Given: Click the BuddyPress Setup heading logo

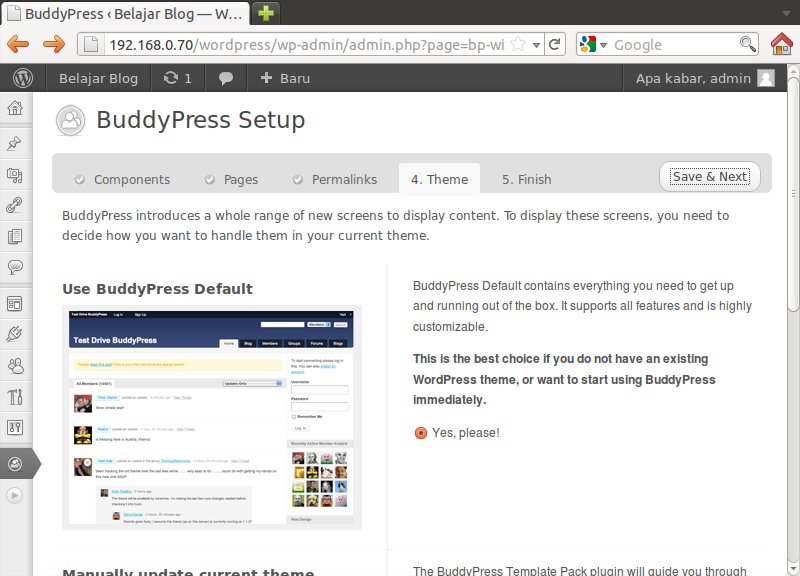Looking at the screenshot, I should coord(71,120).
